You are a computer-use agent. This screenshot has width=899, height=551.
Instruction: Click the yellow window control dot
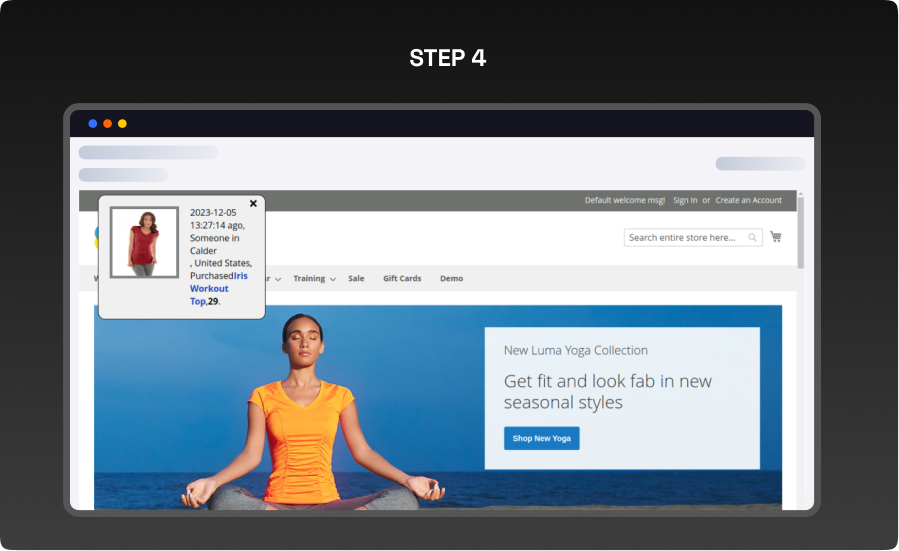[122, 123]
